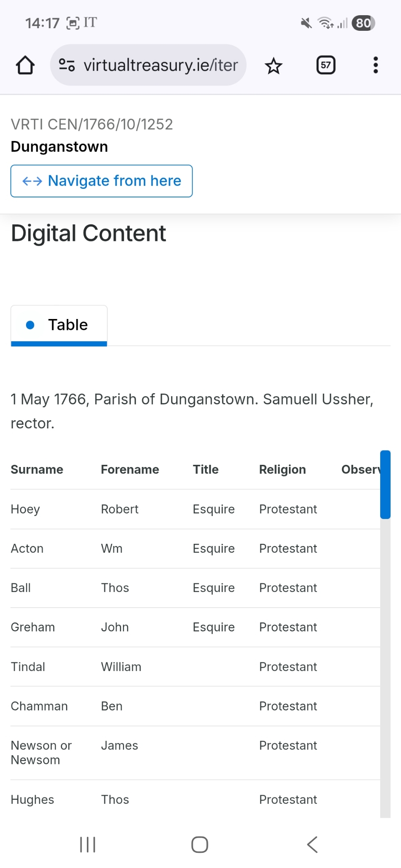The height and width of the screenshot is (868, 401).
Task: Tap the battery indicator in status bar
Action: (363, 23)
